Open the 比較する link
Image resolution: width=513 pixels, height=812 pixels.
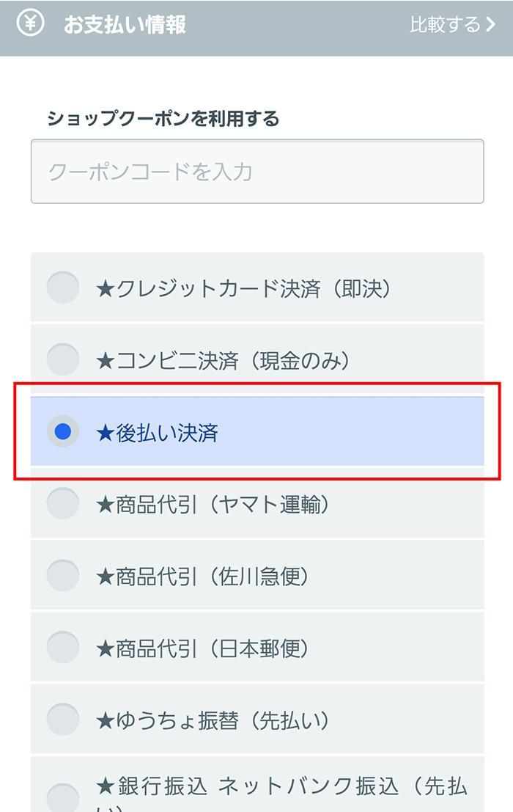pos(452,24)
